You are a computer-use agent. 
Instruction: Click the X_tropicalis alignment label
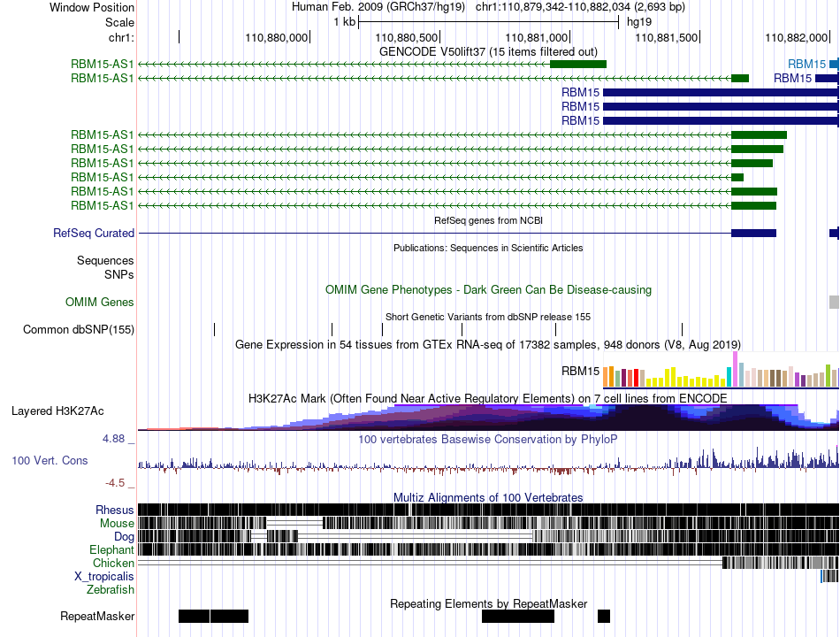[x=104, y=577]
